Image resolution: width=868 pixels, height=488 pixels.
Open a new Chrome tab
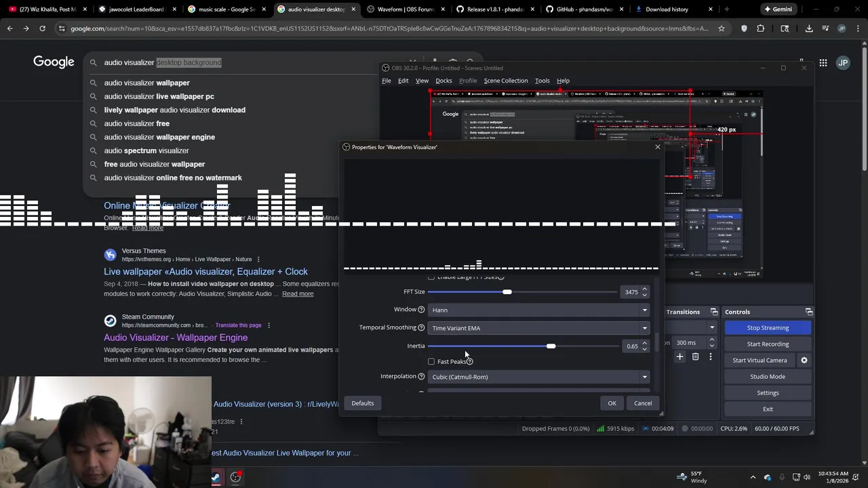tap(726, 9)
